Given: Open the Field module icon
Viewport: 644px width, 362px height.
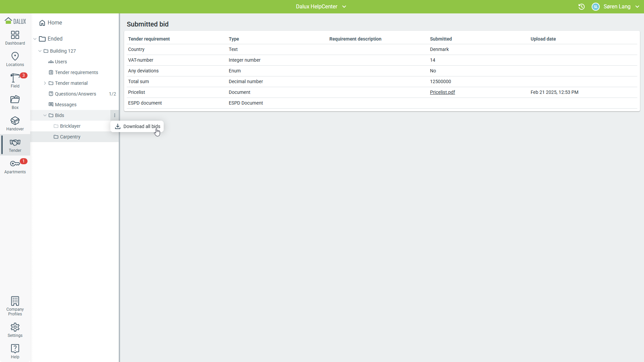Looking at the screenshot, I should [15, 80].
